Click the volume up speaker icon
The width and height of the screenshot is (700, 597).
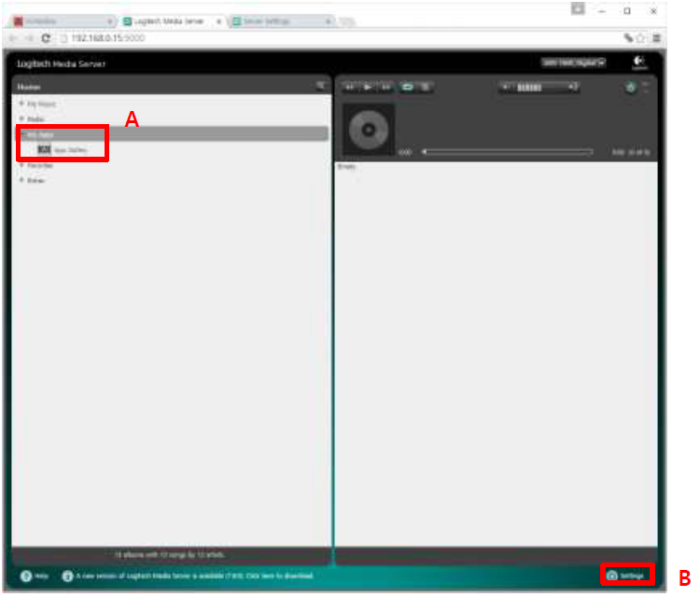[x=574, y=87]
